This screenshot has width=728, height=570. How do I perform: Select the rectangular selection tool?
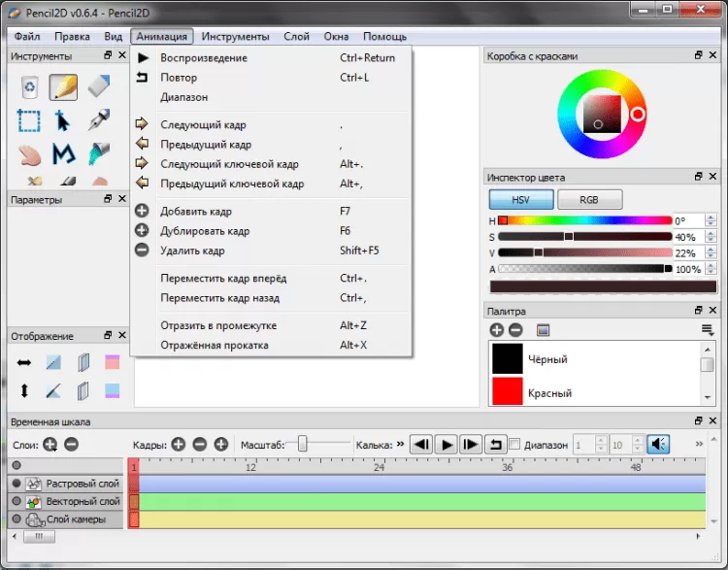[29, 121]
